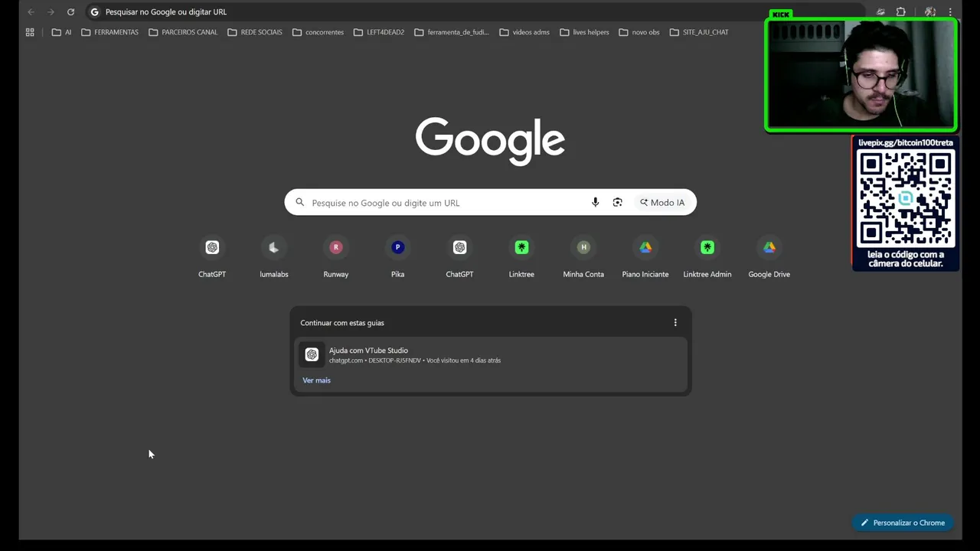Open the lives helpers bookmarks folder
The height and width of the screenshot is (551, 980).
click(584, 32)
